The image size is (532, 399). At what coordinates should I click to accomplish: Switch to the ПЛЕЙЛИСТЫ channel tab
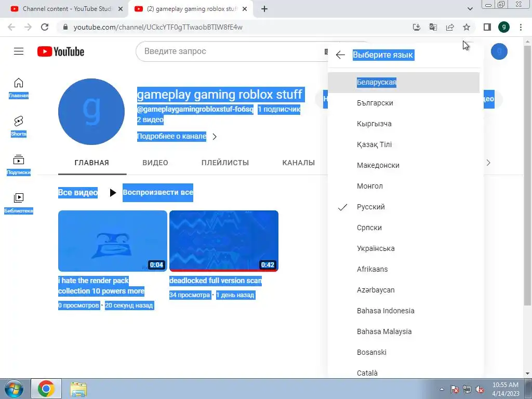point(225,163)
